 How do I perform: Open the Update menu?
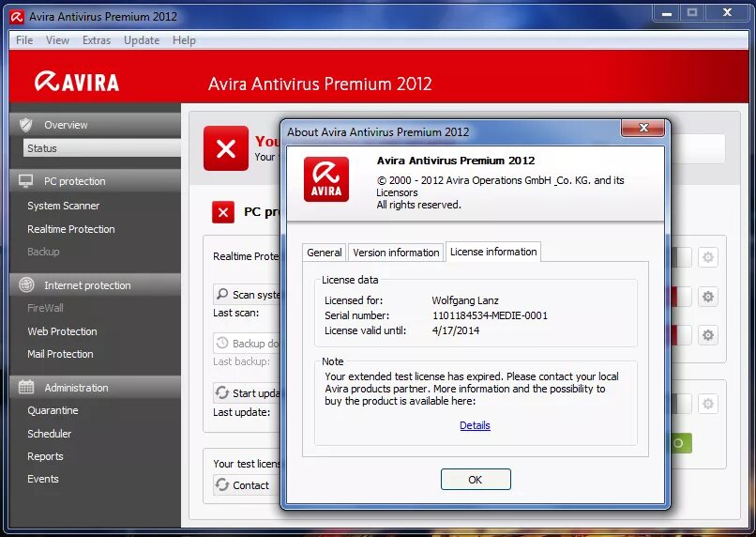(x=142, y=40)
